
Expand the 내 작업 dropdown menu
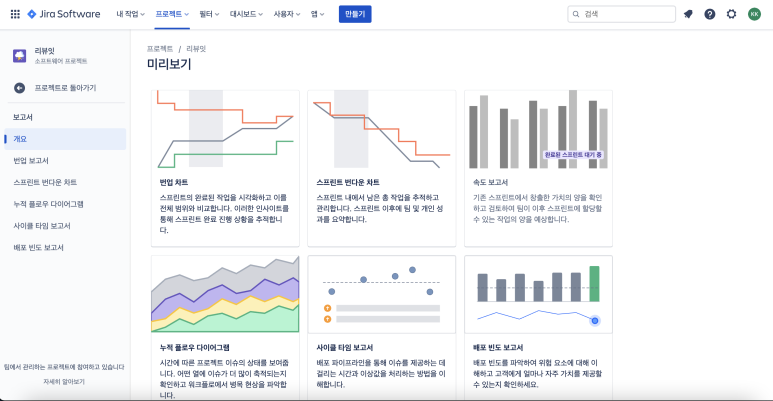[x=130, y=14]
